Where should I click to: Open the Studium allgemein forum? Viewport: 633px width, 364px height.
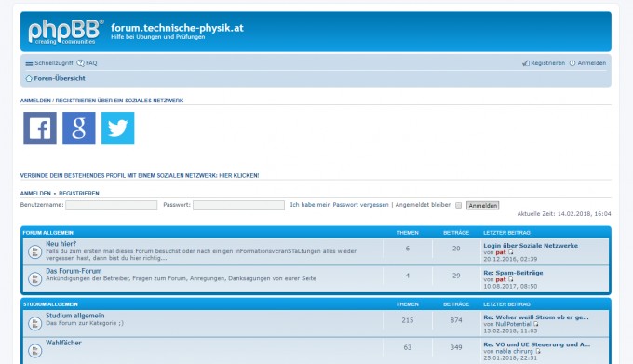click(x=75, y=316)
